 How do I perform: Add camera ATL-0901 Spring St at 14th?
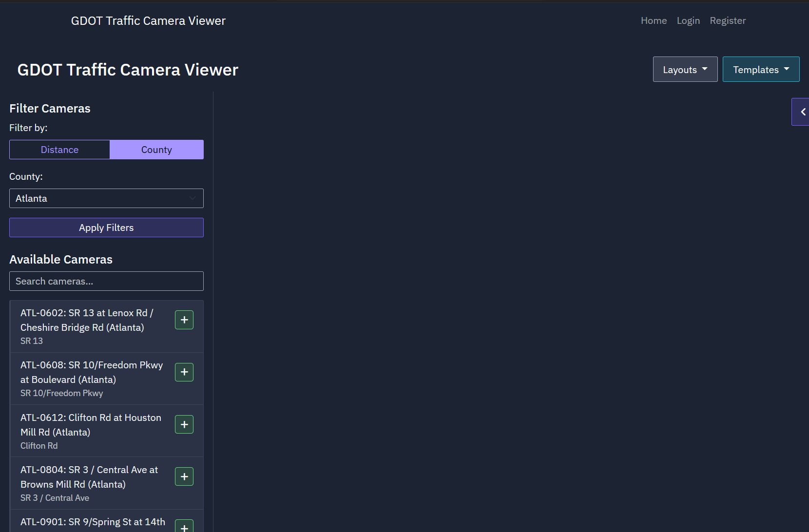pos(184,526)
